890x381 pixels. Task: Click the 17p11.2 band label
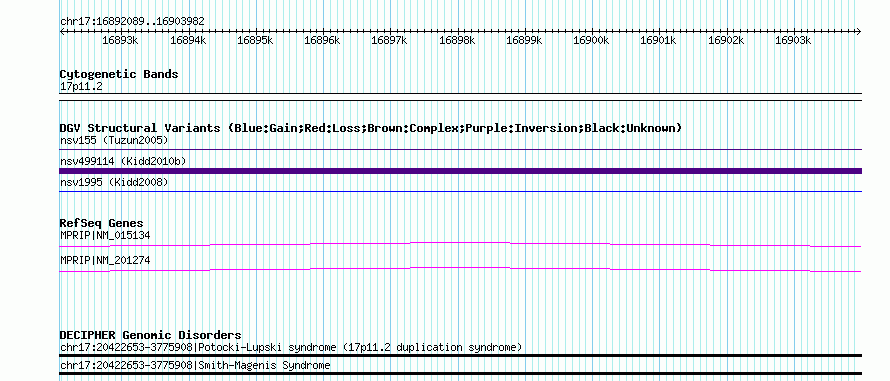(81, 87)
